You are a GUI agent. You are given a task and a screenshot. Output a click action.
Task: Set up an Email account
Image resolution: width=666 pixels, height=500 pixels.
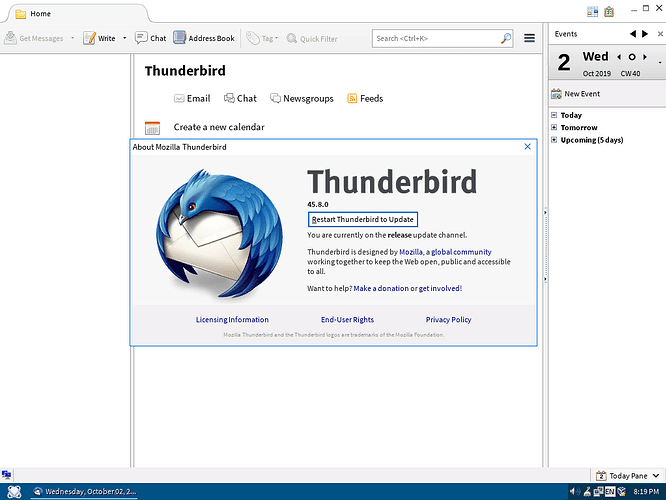(x=192, y=99)
